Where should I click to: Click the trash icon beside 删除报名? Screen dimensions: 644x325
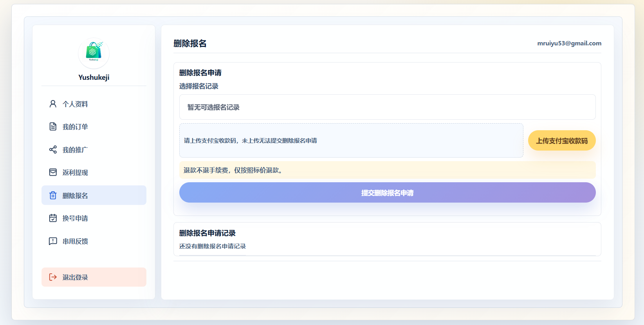pos(53,195)
